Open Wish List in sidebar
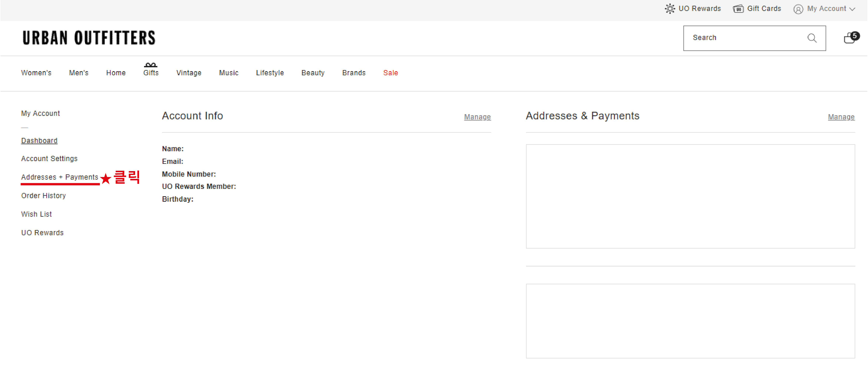This screenshot has width=868, height=387. (x=36, y=214)
